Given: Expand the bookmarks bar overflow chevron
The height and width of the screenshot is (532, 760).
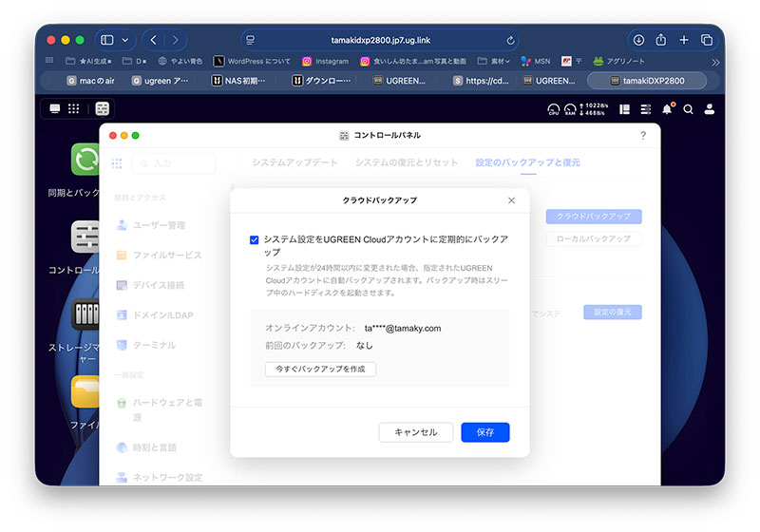Looking at the screenshot, I should [715, 62].
